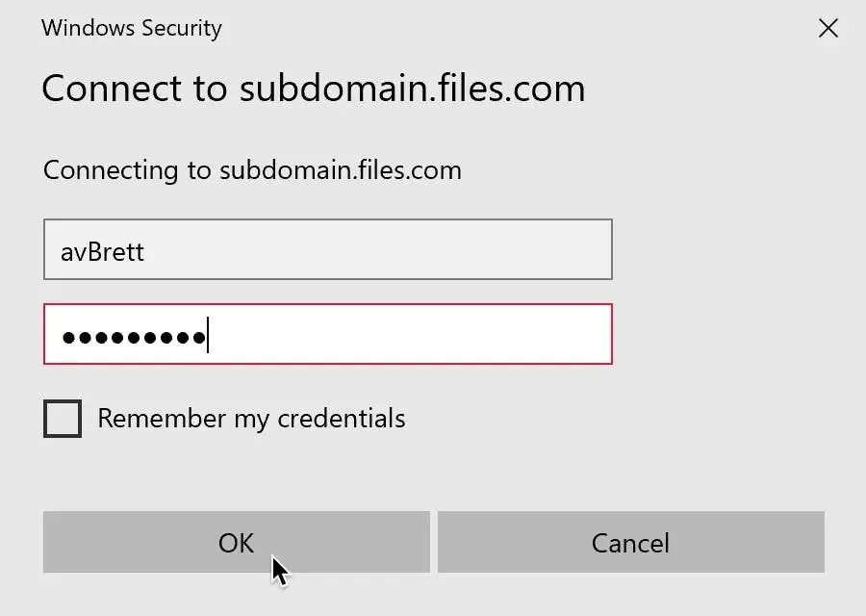This screenshot has height=616, width=866.
Task: Place cursor on the avBrett username text
Action: [x=103, y=252]
